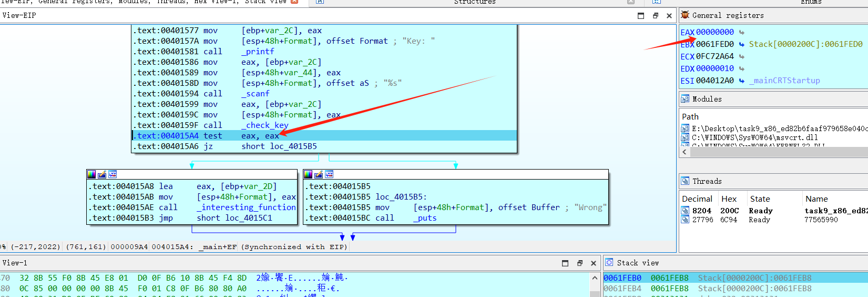Click the .text:00401577 mov instruction line
868x297 pixels.
pyautogui.click(x=324, y=31)
